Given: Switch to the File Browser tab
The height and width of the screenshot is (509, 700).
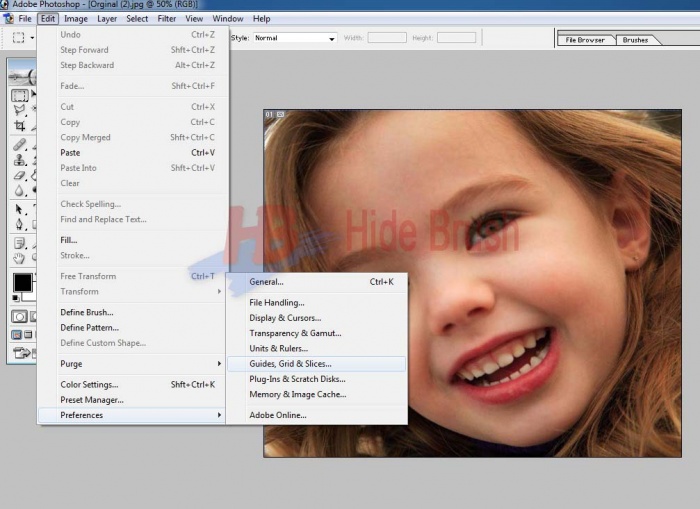Looking at the screenshot, I should (x=585, y=40).
